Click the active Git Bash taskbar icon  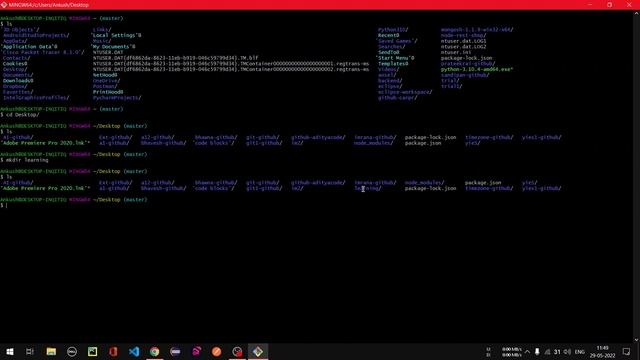[x=258, y=351]
